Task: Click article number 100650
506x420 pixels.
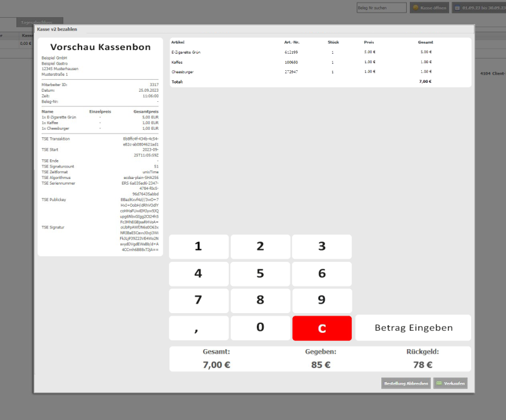Action: point(291,62)
